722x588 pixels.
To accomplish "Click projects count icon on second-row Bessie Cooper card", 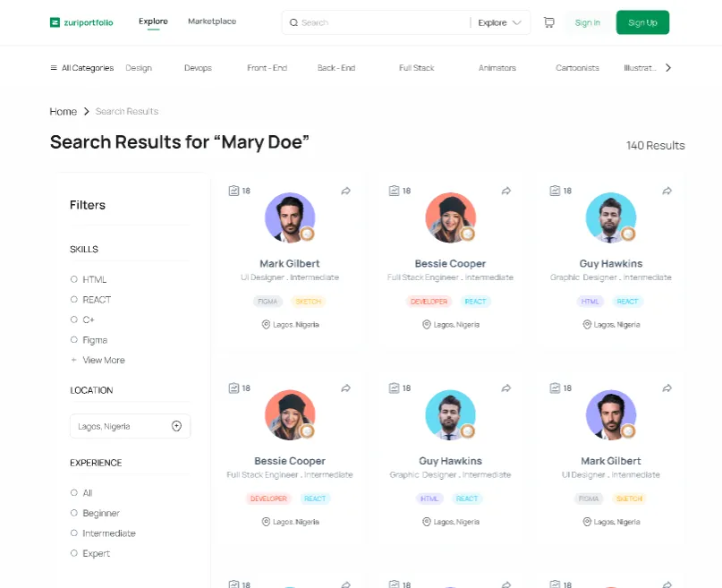I will click(x=234, y=388).
